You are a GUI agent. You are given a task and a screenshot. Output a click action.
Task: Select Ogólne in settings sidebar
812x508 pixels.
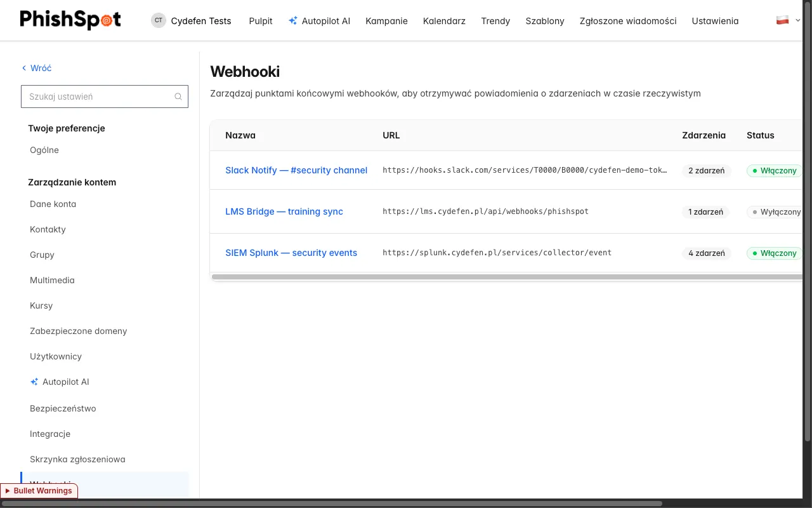(44, 150)
